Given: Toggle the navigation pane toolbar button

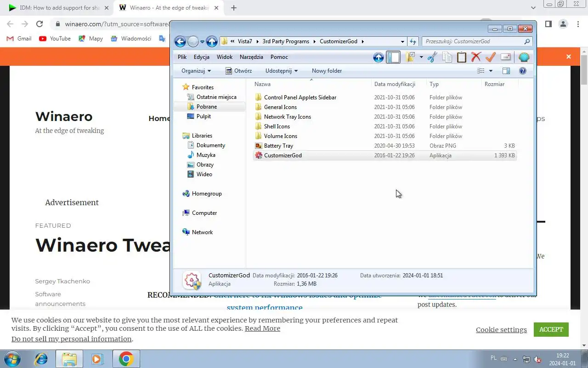Looking at the screenshot, I should tap(393, 57).
